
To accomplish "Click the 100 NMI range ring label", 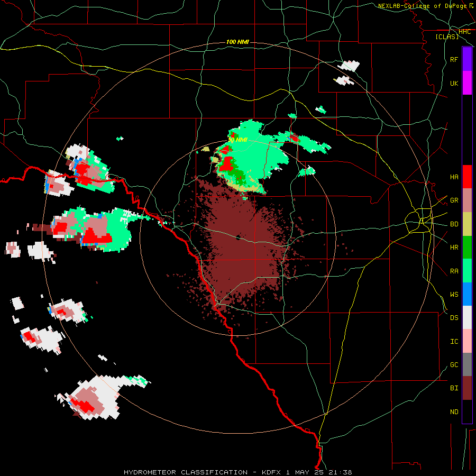I will [x=237, y=42].
